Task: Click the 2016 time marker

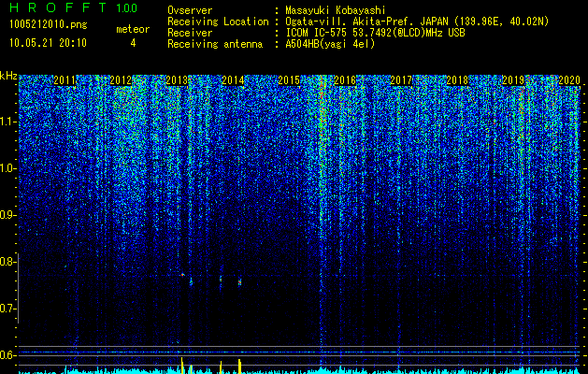Action: click(345, 80)
